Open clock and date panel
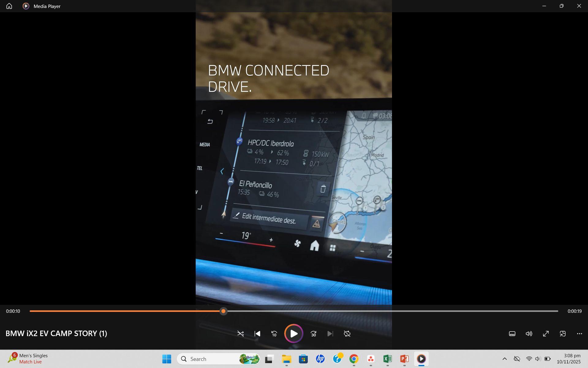This screenshot has width=588, height=368. [569, 358]
